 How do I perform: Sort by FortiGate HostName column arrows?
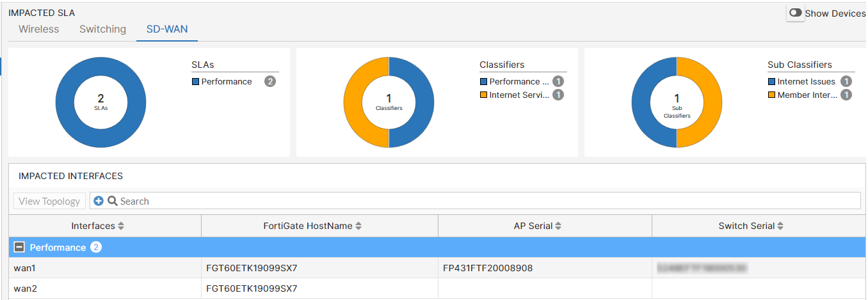[x=358, y=226]
